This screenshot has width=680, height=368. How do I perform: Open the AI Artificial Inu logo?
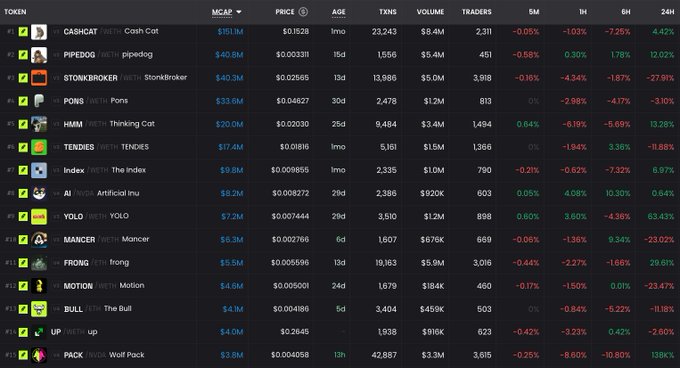coord(39,193)
